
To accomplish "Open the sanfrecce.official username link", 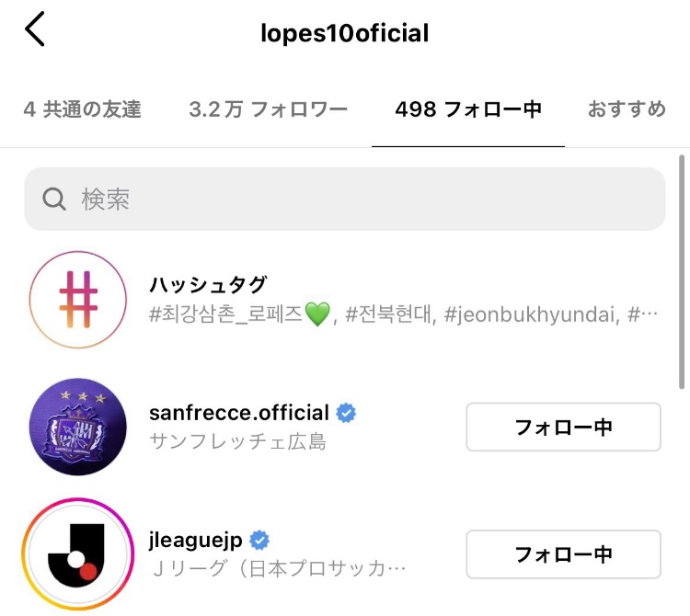I will [239, 413].
